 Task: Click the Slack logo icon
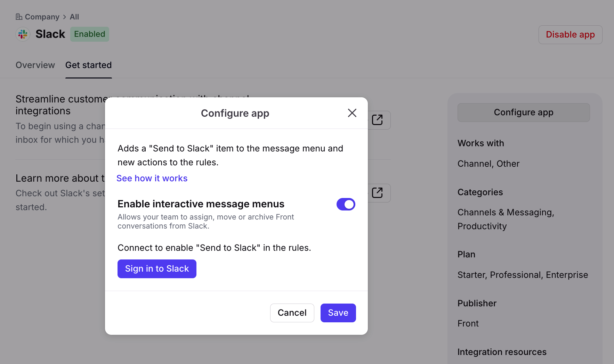coord(23,34)
